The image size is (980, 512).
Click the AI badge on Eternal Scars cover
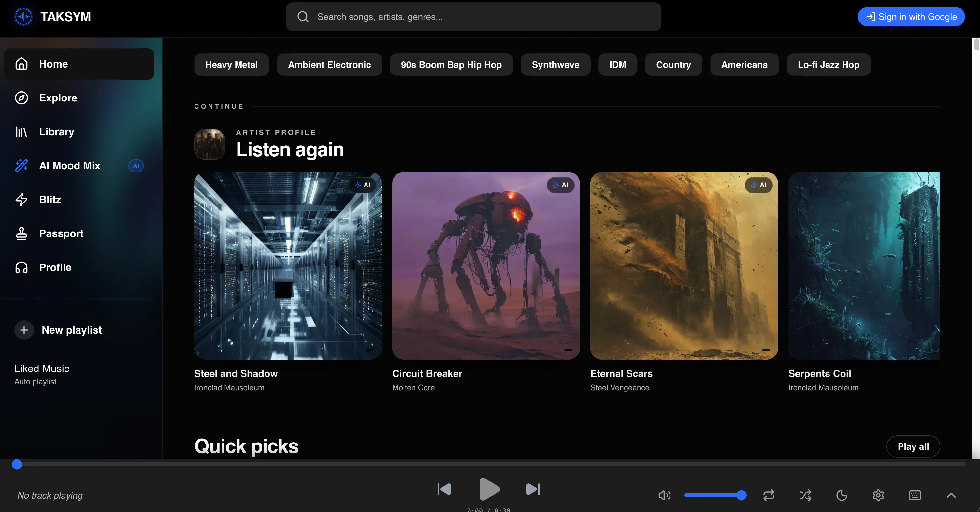click(758, 185)
